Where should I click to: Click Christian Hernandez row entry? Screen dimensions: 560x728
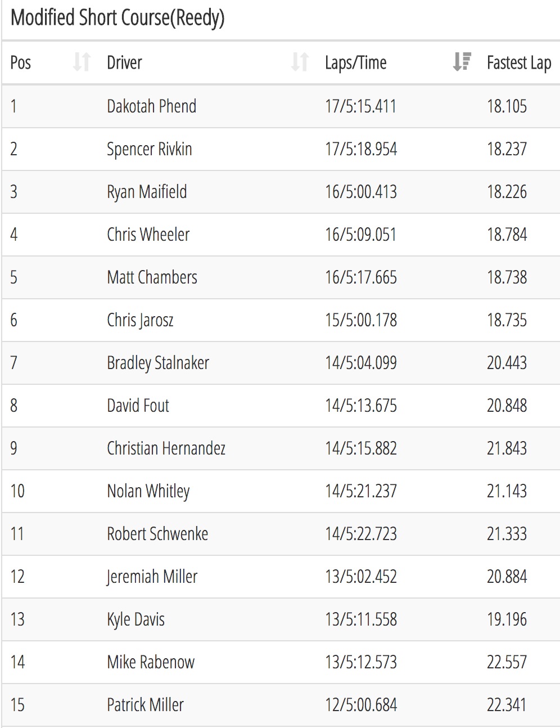click(281, 448)
